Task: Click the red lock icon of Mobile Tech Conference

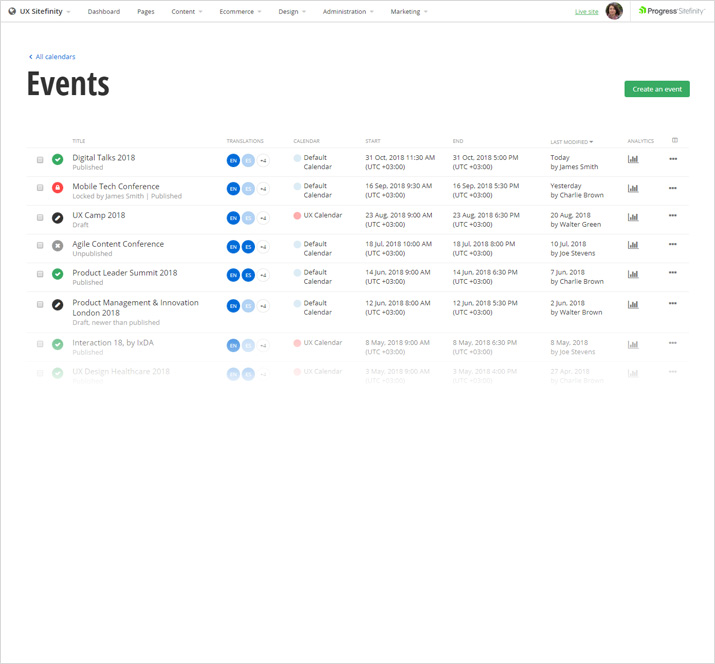Action: [x=57, y=187]
